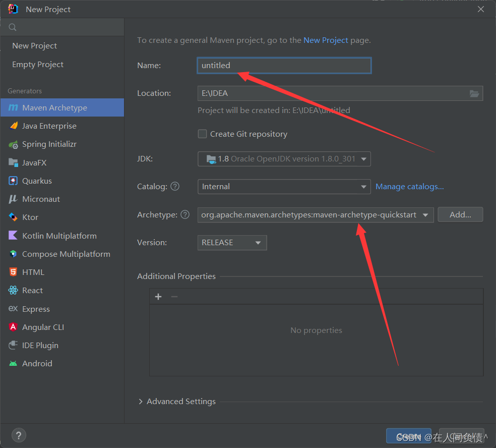Click the Name field containing untitled
Screen dimensions: 496x448
(x=284, y=66)
